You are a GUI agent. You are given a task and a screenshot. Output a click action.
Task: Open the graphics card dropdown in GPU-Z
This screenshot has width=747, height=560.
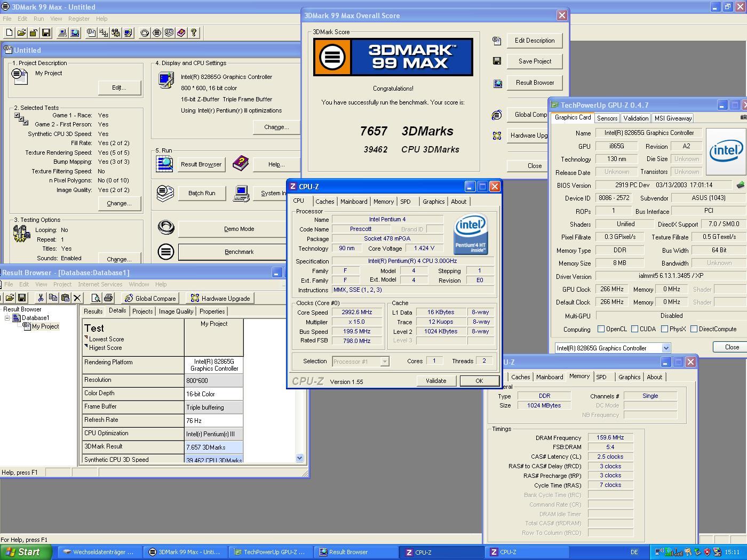666,348
